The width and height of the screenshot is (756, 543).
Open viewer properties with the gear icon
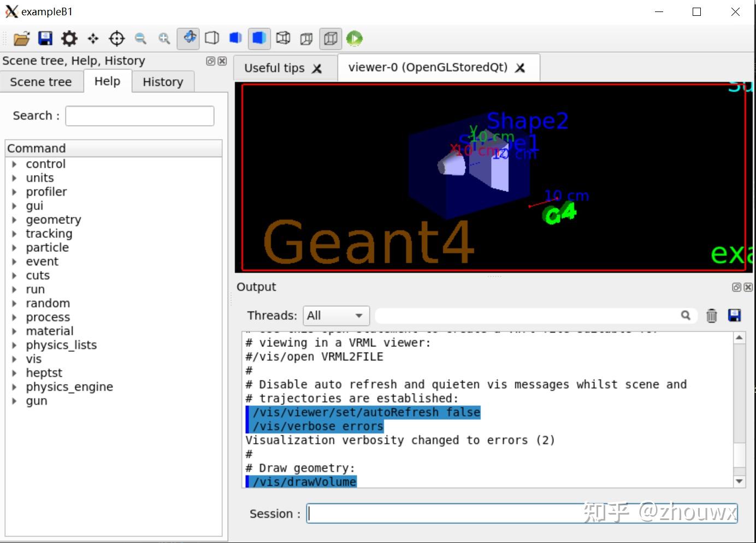click(69, 38)
